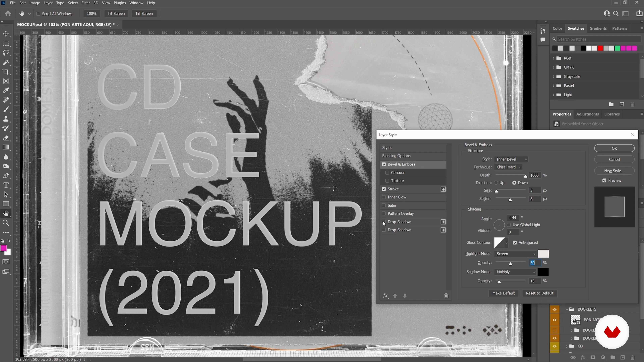Expand the CD layer group
The image size is (644, 362).
567,346
